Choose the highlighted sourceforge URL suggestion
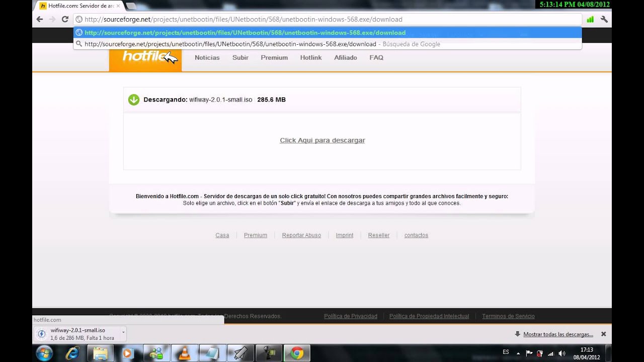This screenshot has height=362, width=644. [328, 33]
